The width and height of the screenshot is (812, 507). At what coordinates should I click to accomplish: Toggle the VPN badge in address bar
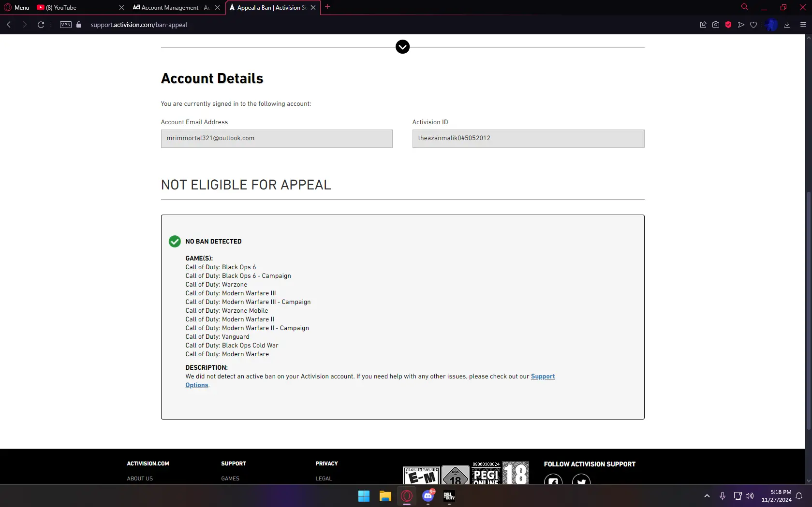point(66,25)
